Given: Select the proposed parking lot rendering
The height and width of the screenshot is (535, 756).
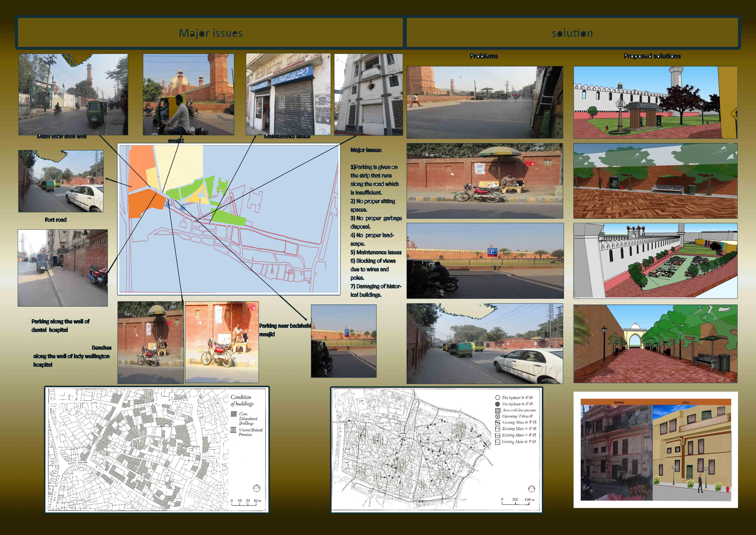Looking at the screenshot, I should [x=655, y=261].
